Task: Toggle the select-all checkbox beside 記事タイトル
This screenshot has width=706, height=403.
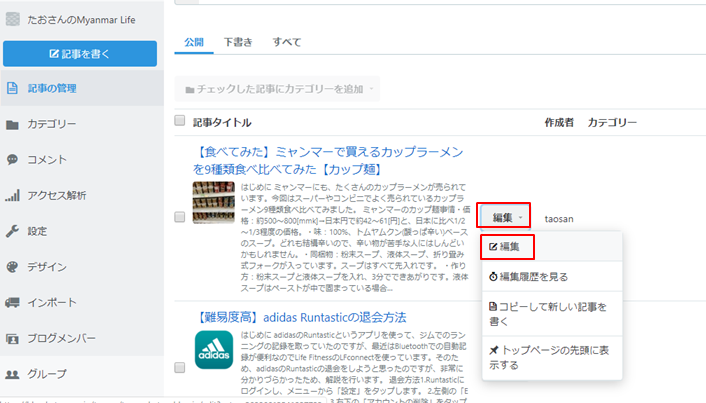Action: click(x=180, y=120)
